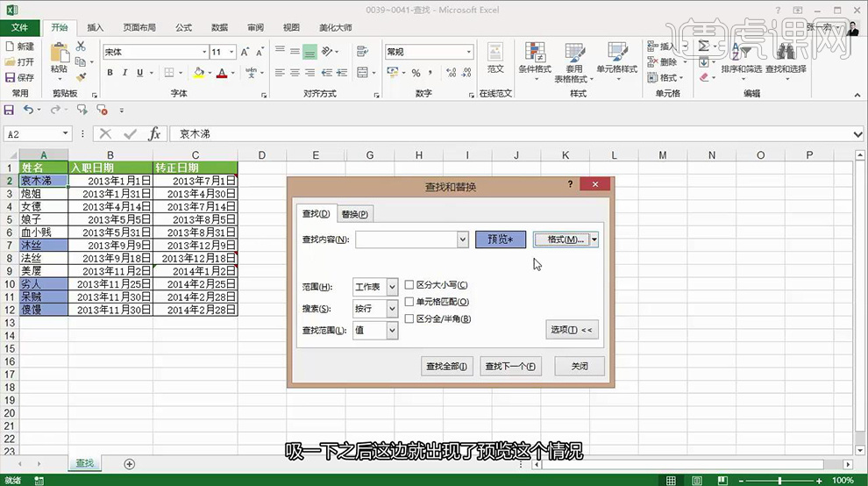Click the 选项 << button
Image resolution: width=868 pixels, height=486 pixels.
(572, 330)
